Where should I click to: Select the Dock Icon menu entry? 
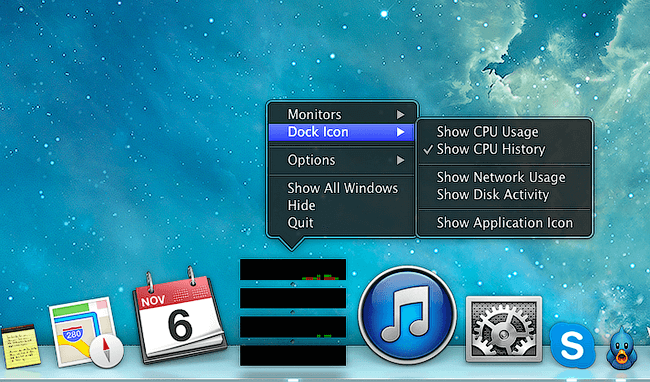point(342,132)
